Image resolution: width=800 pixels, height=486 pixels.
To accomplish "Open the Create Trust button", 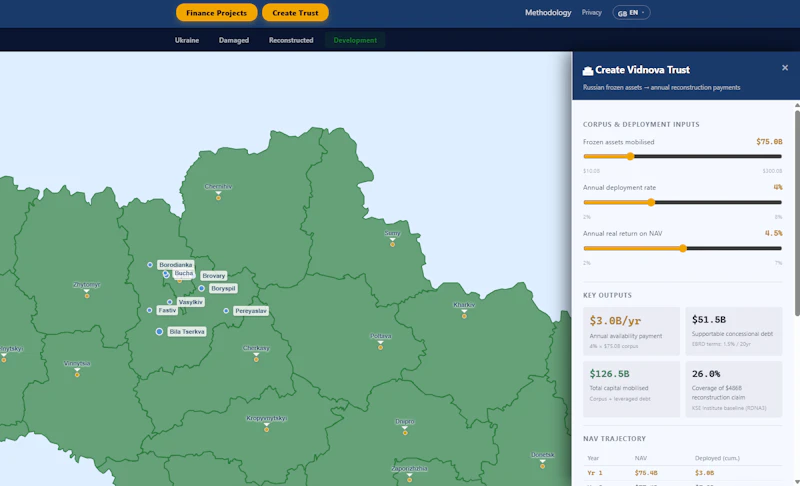I will (x=295, y=13).
